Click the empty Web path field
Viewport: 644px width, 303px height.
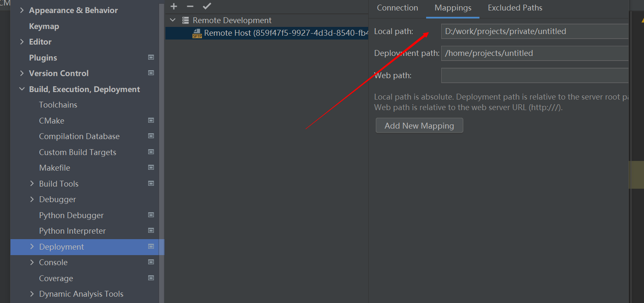534,75
